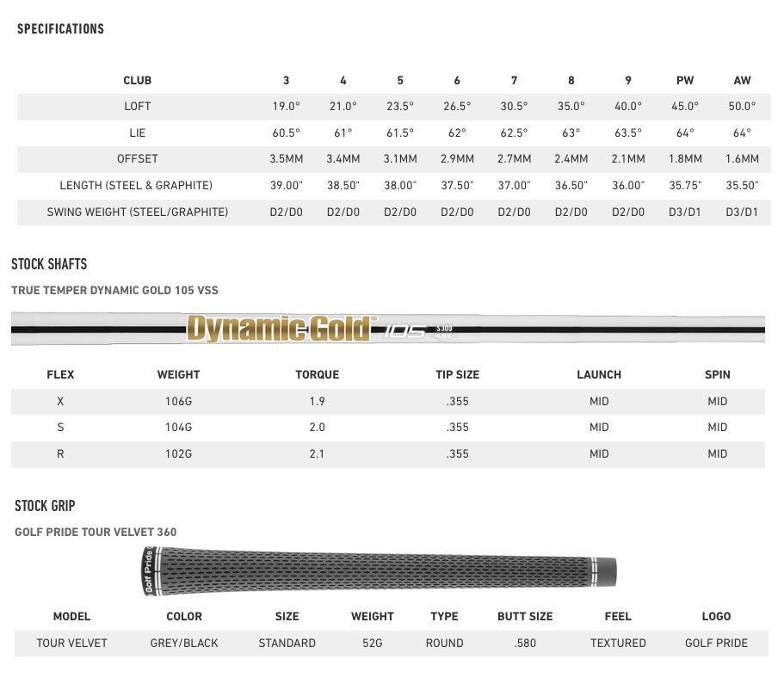Click the LOGO column header
This screenshot has height=684, width=784.
click(x=717, y=617)
